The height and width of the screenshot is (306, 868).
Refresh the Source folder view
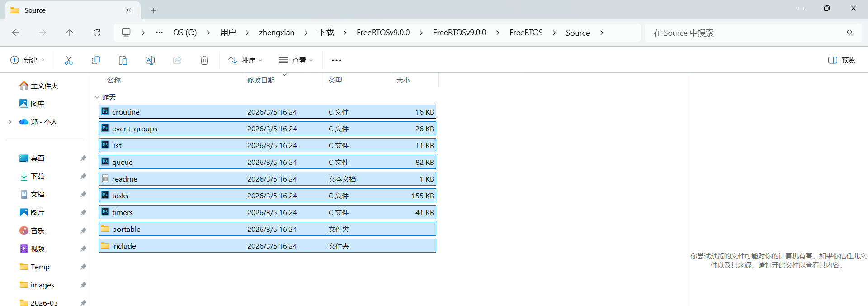(x=97, y=33)
